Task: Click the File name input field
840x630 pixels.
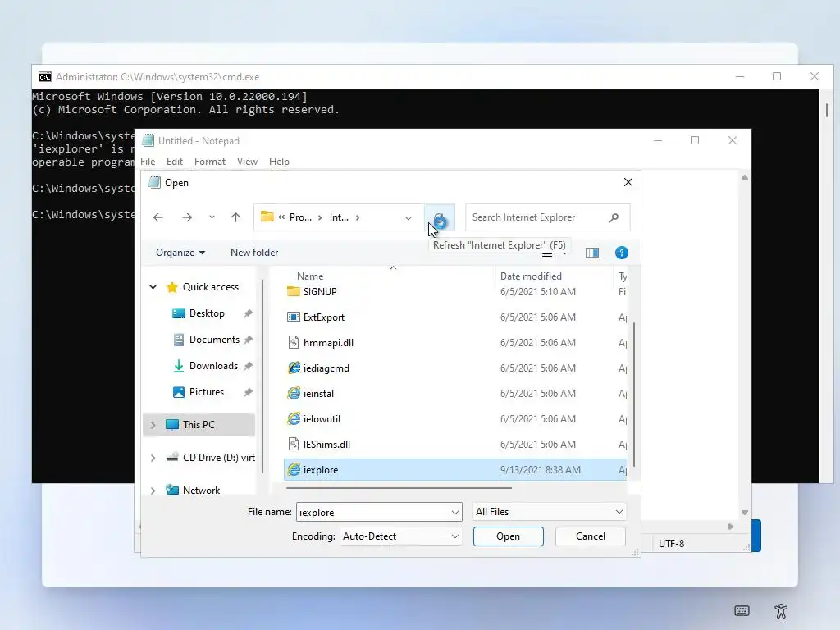Action: click(379, 512)
